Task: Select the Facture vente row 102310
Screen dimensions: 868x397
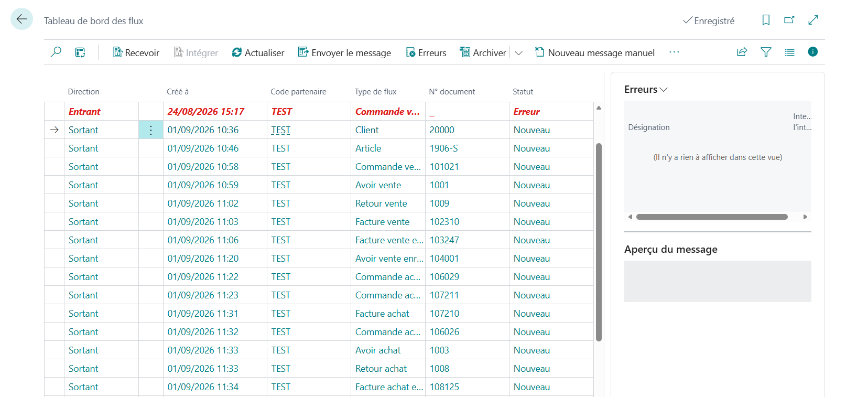Action: 319,222
